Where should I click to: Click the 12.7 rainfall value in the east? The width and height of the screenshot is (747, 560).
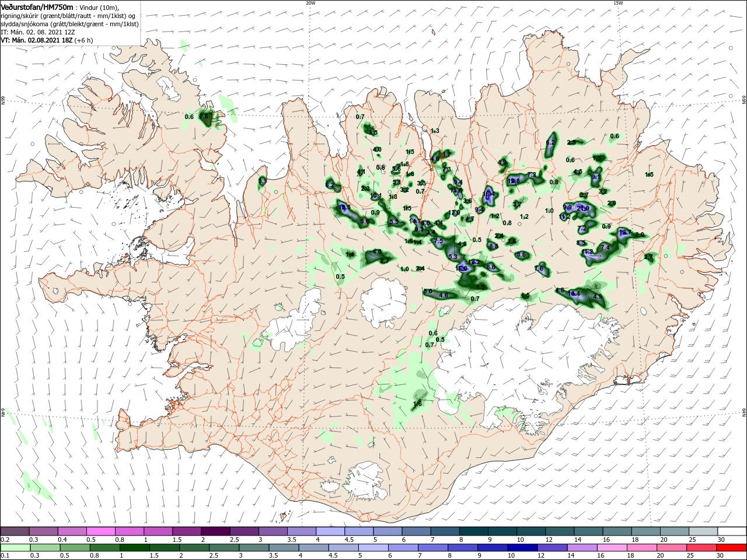click(624, 232)
